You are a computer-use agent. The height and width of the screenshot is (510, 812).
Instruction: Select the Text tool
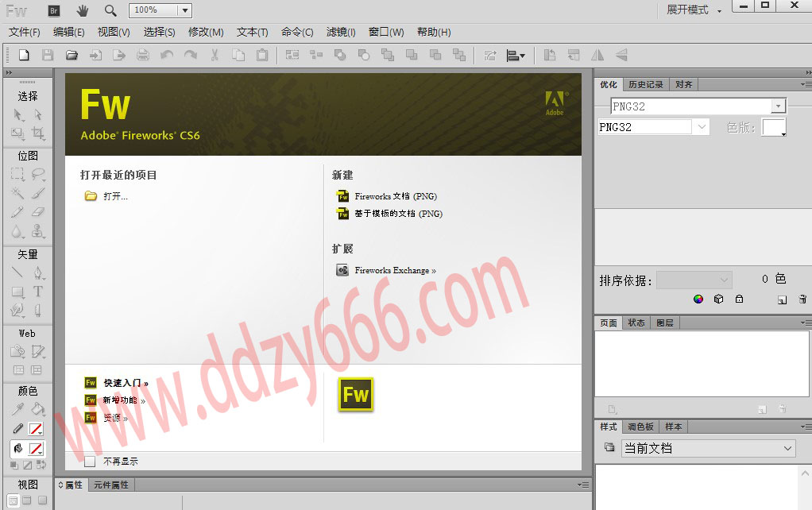38,292
